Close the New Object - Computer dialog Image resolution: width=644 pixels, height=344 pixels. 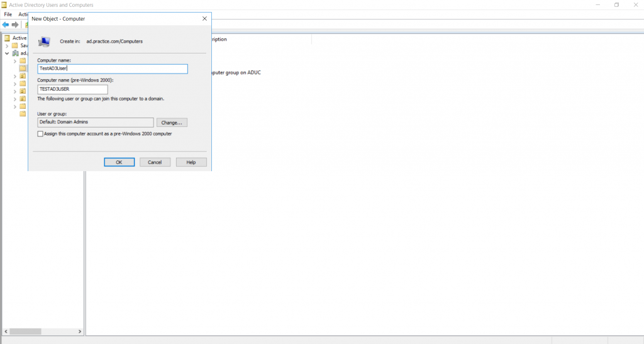coord(204,18)
